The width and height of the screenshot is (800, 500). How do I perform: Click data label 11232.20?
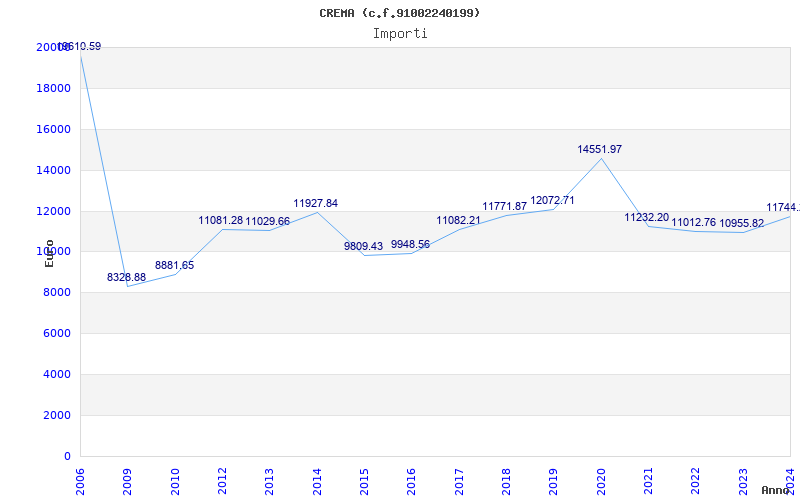tap(646, 217)
